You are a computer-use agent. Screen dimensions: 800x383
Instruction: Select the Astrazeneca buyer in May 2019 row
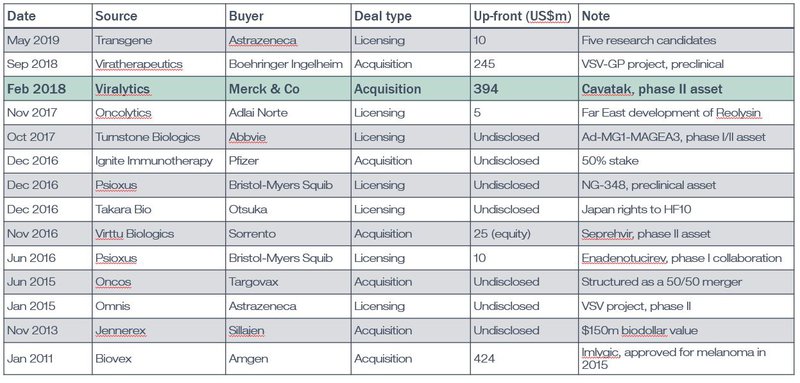pos(262,40)
